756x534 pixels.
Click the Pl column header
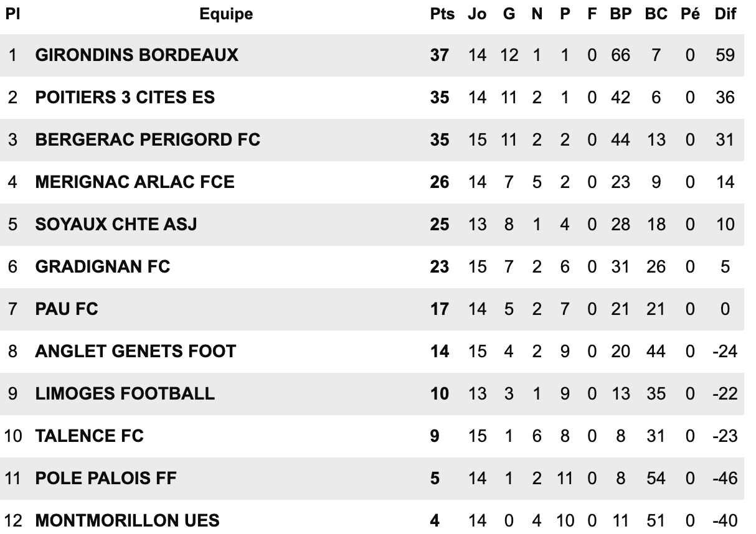pyautogui.click(x=12, y=14)
